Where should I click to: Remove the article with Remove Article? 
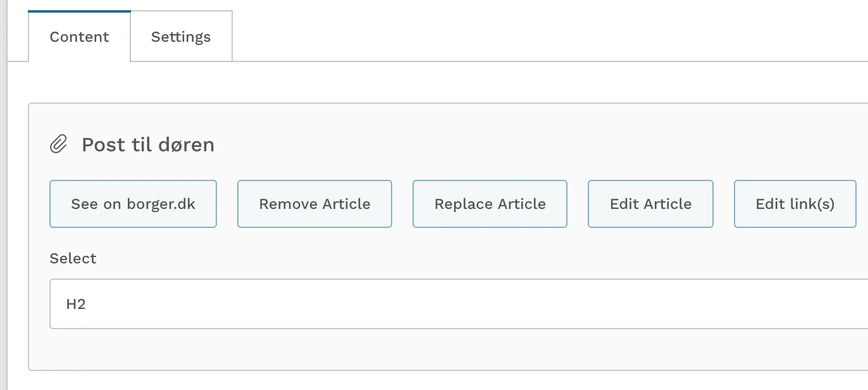tap(314, 204)
